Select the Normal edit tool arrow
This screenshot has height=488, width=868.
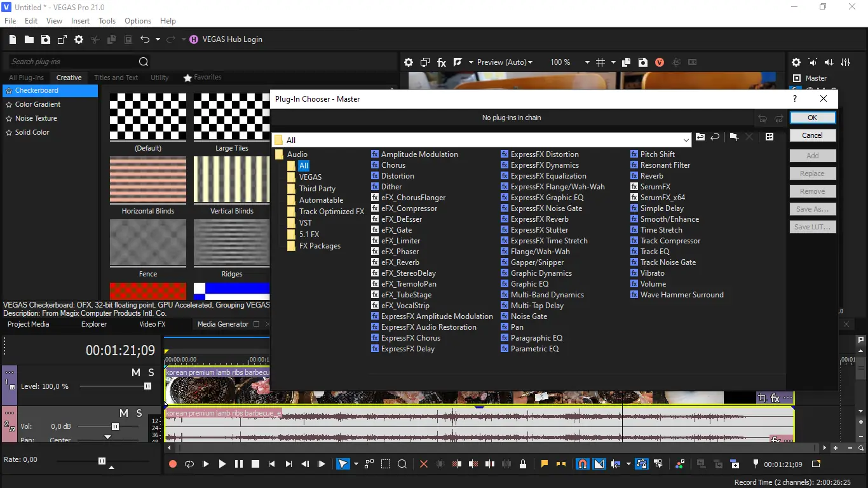coord(342,464)
